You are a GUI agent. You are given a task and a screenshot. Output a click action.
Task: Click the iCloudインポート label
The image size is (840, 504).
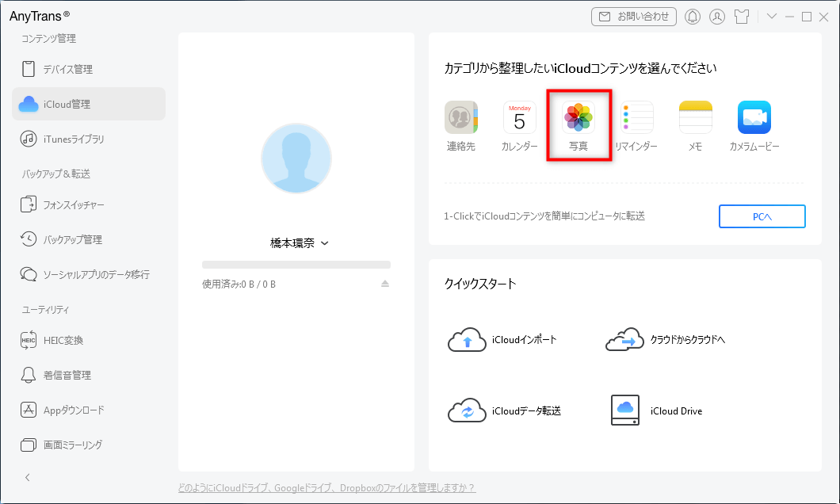[524, 340]
